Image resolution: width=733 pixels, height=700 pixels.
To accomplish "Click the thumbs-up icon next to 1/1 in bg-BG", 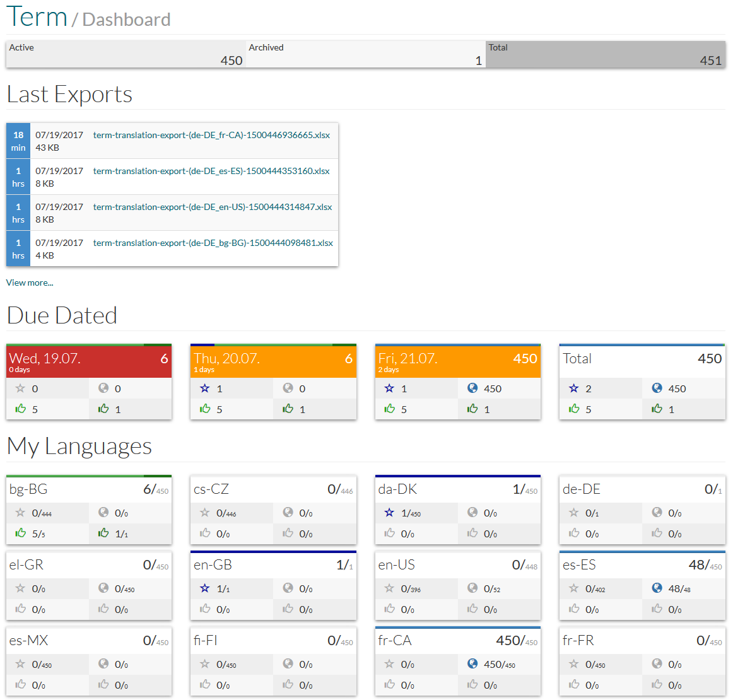I will pos(103,533).
